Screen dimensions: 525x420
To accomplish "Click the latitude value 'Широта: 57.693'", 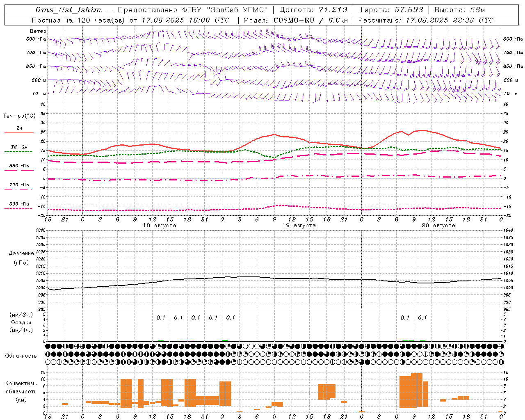I will pyautogui.click(x=390, y=10).
